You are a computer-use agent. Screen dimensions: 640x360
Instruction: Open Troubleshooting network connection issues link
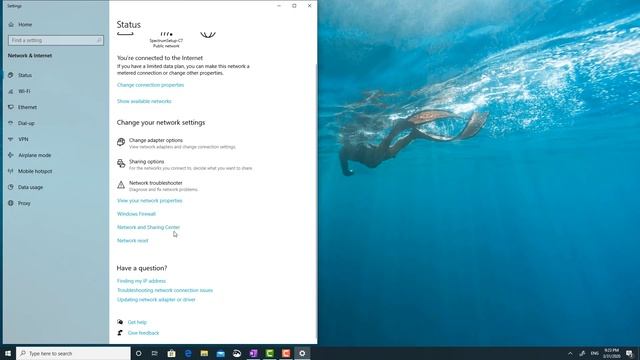[x=165, y=290]
